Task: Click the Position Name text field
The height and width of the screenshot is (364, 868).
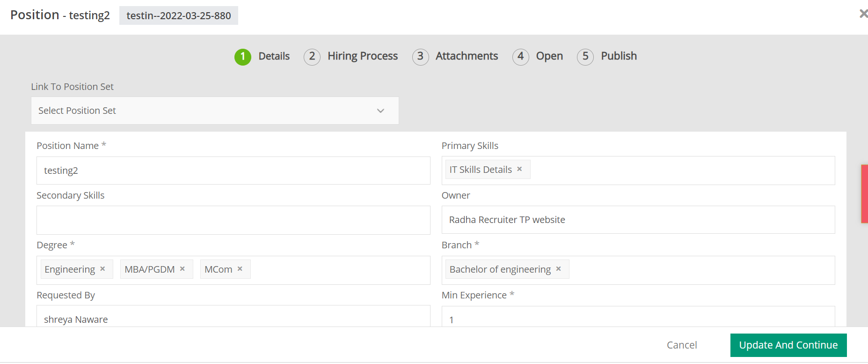Action: [x=233, y=171]
